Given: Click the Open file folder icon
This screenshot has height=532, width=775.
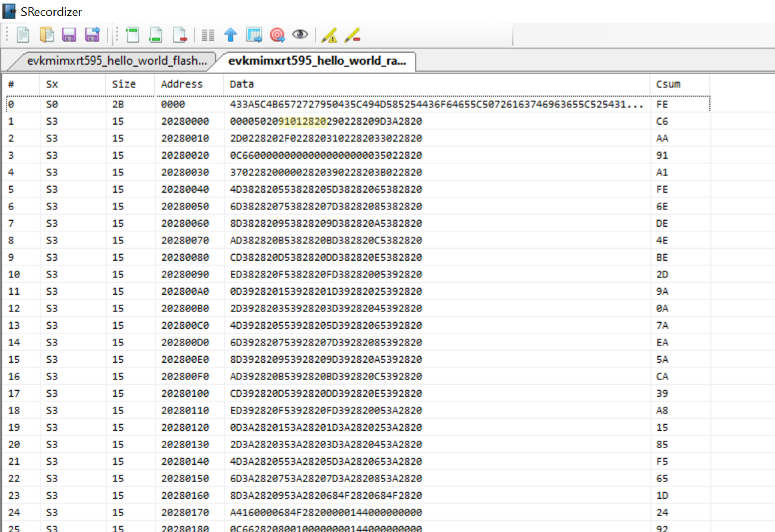Looking at the screenshot, I should tap(47, 35).
